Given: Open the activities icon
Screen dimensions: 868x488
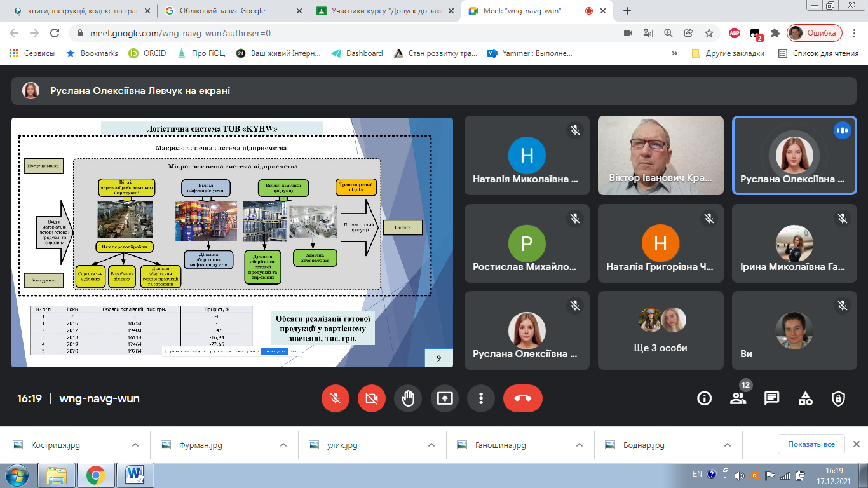Looking at the screenshot, I should tap(805, 398).
